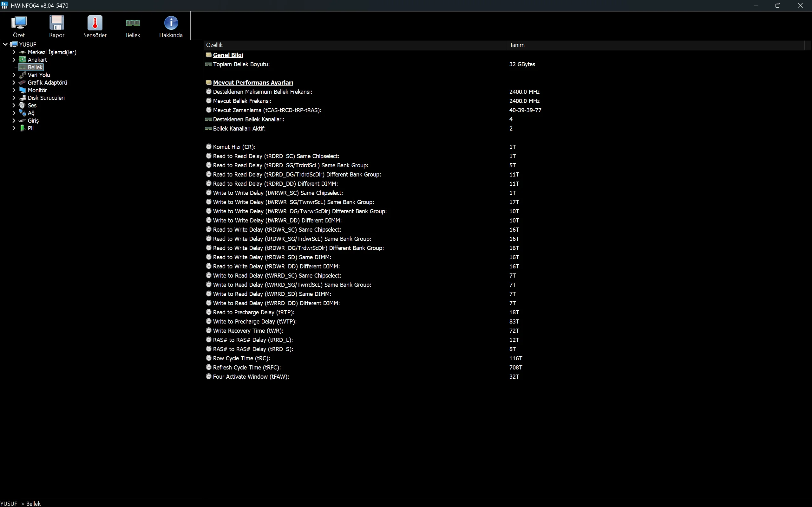Select the Toplam Bellek Boyutu row
812x507 pixels.
click(x=241, y=64)
